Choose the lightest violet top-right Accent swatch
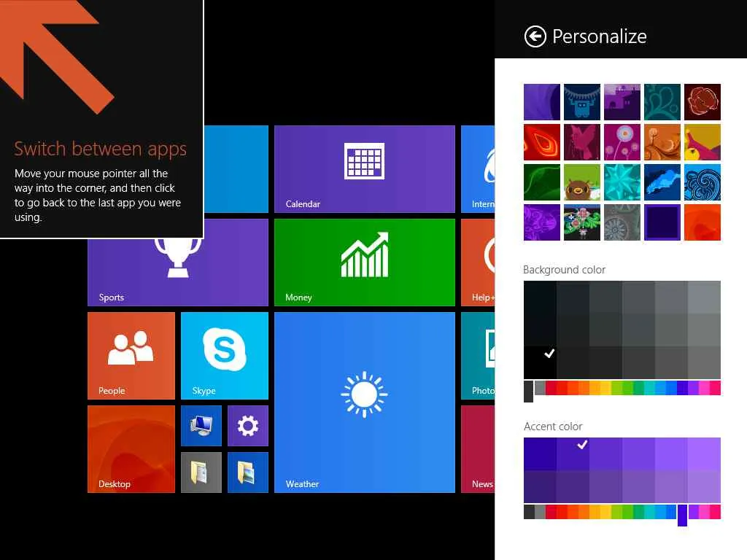 coord(704,454)
